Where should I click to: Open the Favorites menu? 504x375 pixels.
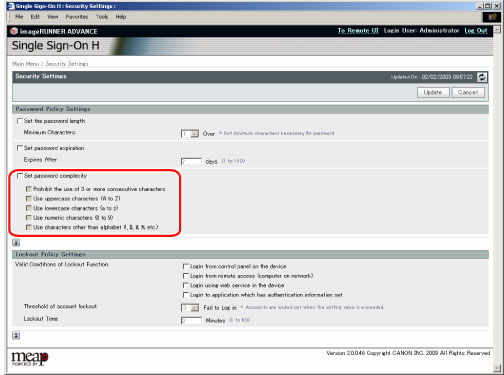click(77, 17)
